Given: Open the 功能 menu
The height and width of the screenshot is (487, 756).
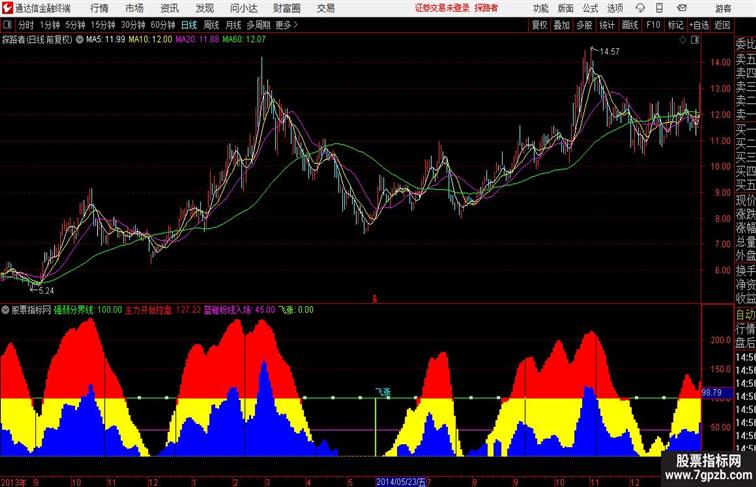Looking at the screenshot, I should [540, 8].
